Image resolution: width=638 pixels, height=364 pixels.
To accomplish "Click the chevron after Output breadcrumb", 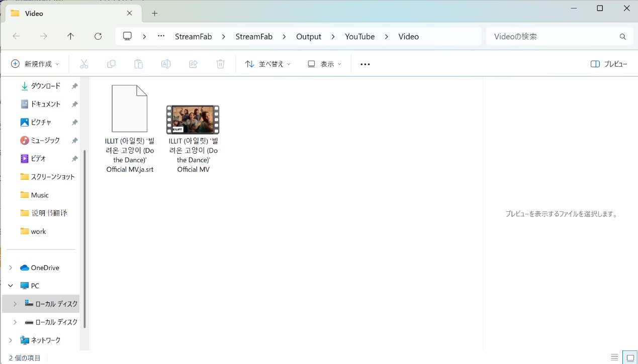I will (333, 36).
